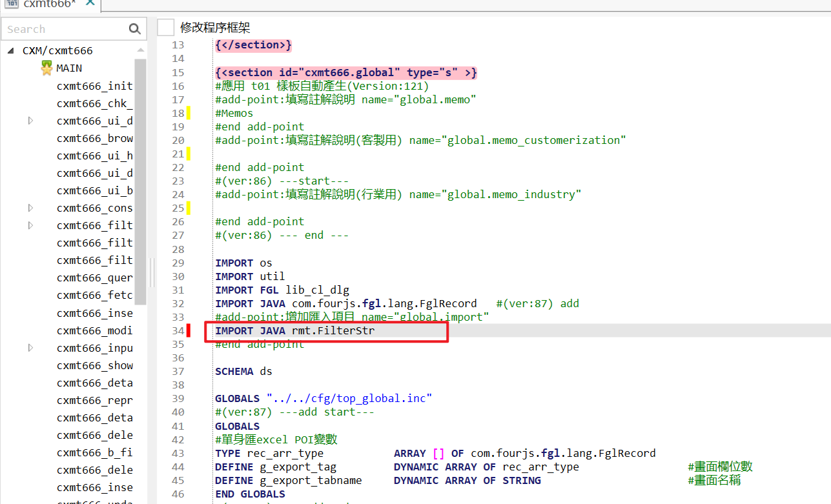Image resolution: width=831 pixels, height=504 pixels.
Task: Expand the cxmt666_inpu node
Action: click(29, 347)
